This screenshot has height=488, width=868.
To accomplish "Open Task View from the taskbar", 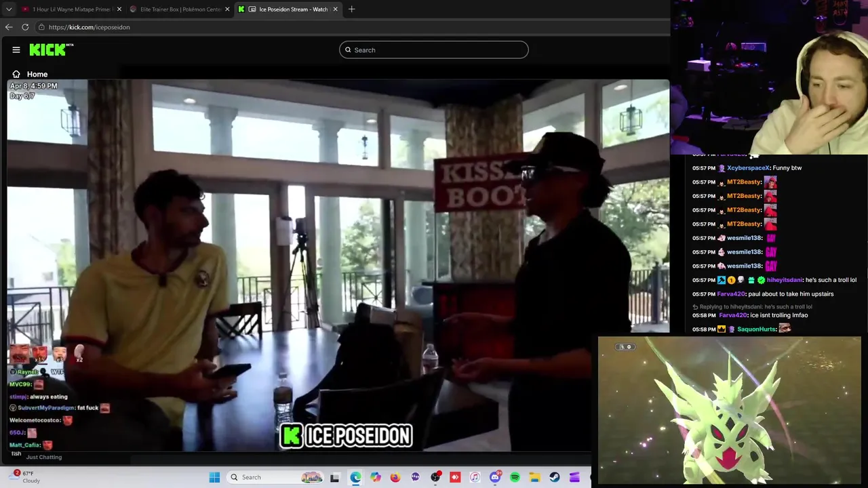I will tap(334, 478).
